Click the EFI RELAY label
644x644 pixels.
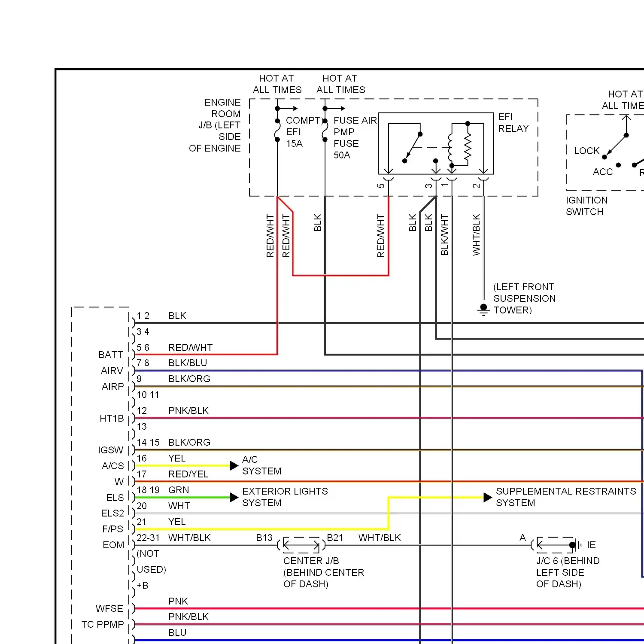(x=513, y=123)
